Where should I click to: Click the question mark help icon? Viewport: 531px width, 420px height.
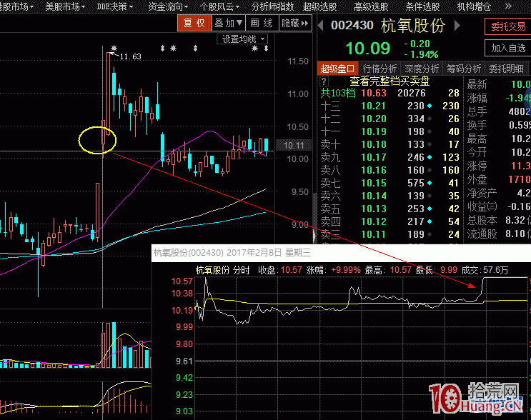pyautogui.click(x=324, y=81)
